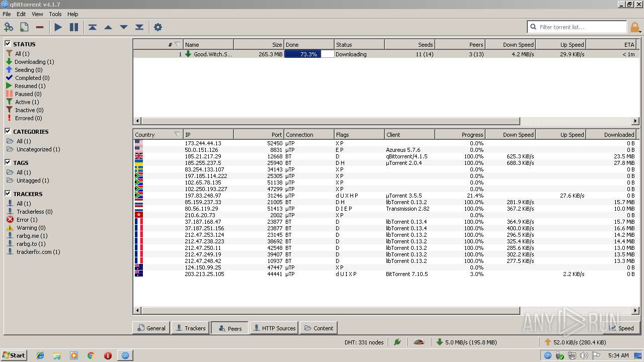Click the download speed status indicator
644x362 pixels.
click(x=466, y=342)
